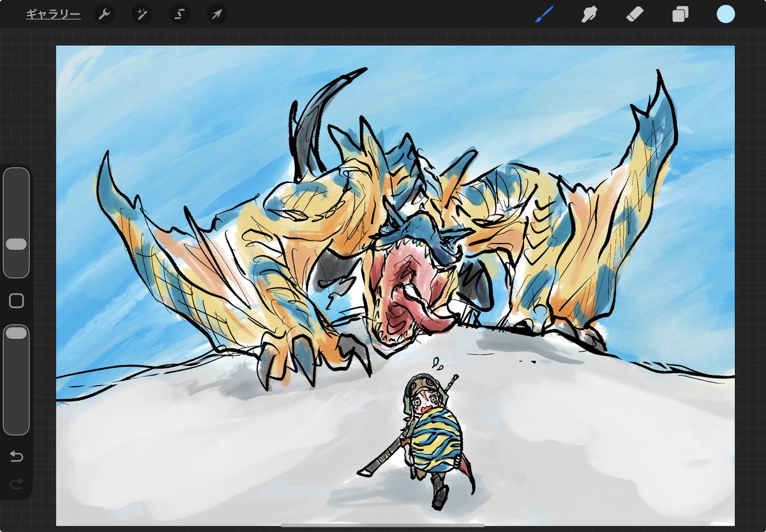Click the brush size slider handle
Screen dimensions: 766x532
(x=16, y=244)
